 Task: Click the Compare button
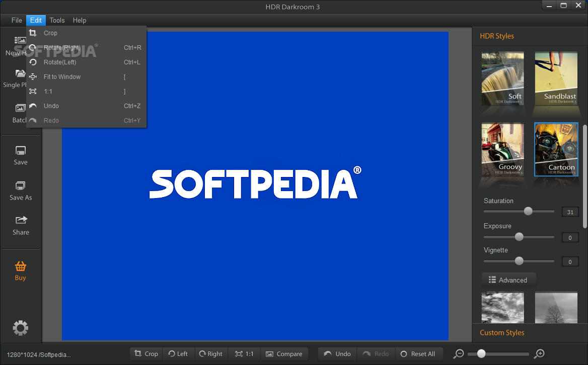point(284,354)
